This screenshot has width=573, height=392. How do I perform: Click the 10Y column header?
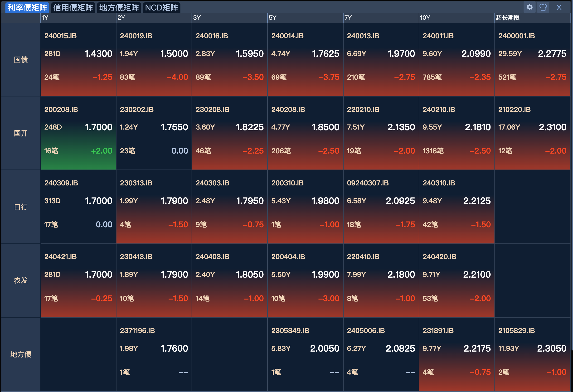click(425, 18)
